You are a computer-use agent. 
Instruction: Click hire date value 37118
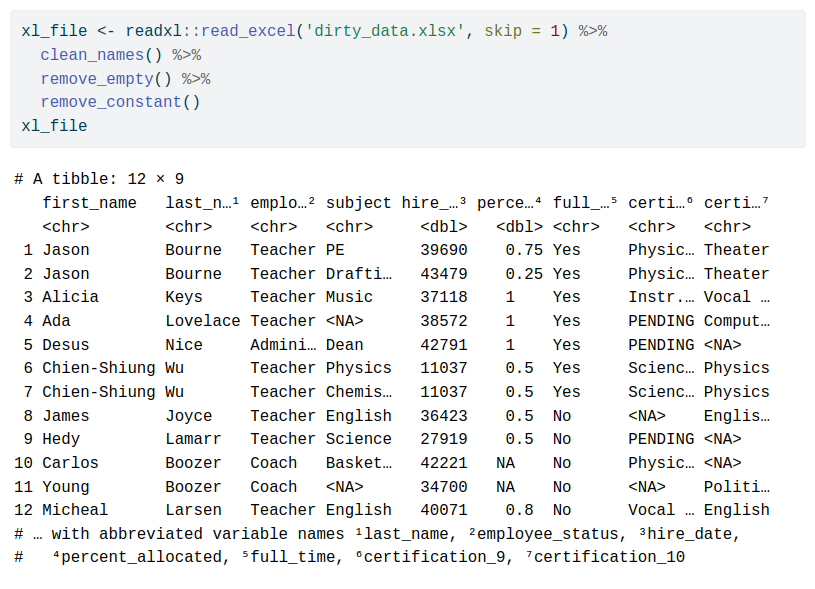(444, 297)
